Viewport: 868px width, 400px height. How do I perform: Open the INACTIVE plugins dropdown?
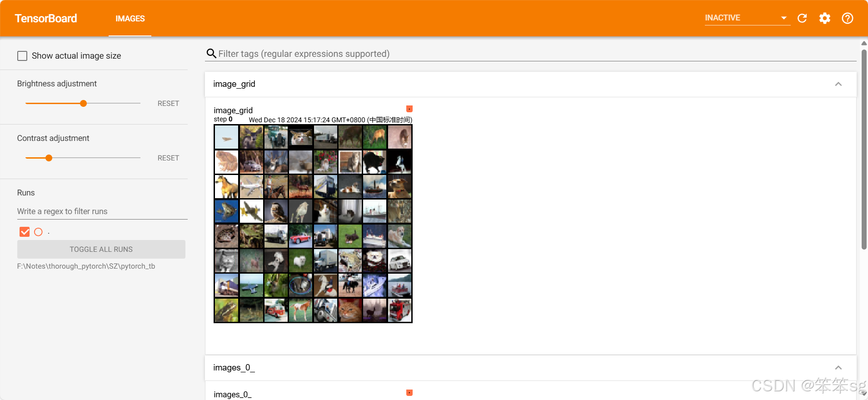pos(747,18)
